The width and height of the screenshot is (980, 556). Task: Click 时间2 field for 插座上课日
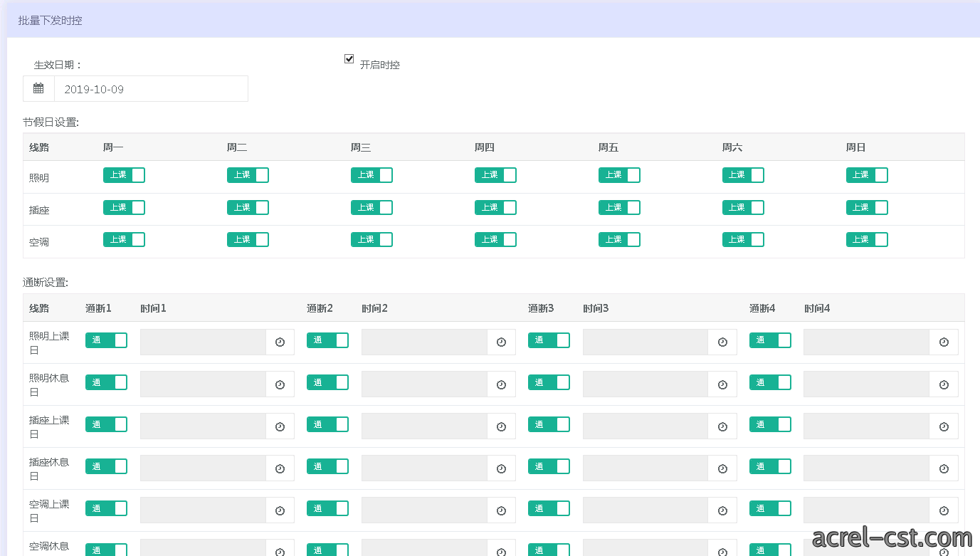point(424,426)
